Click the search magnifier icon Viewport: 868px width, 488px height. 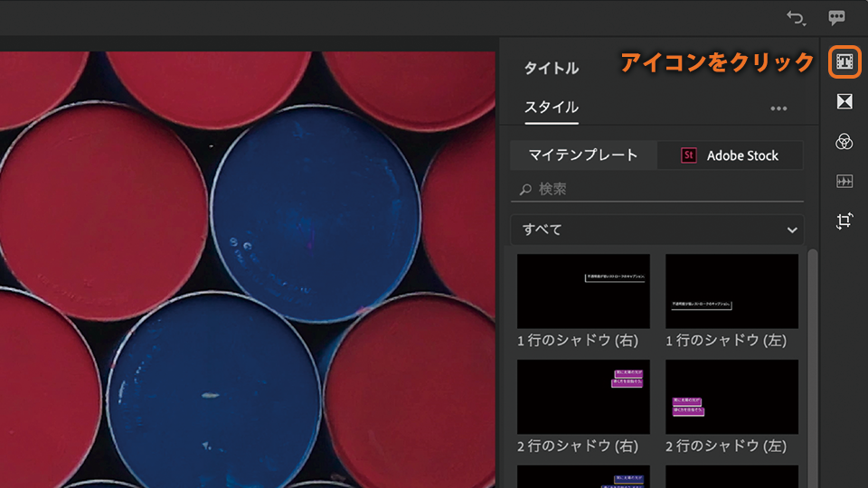(x=525, y=190)
